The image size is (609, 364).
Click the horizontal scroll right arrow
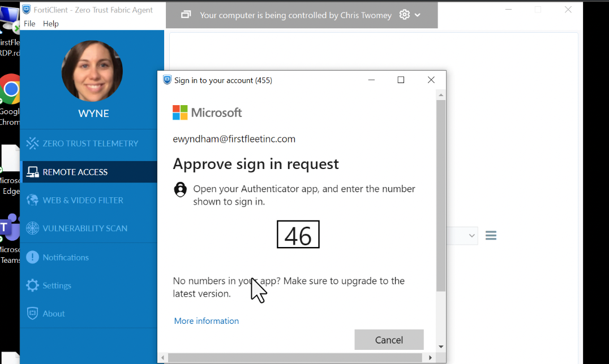coord(430,357)
